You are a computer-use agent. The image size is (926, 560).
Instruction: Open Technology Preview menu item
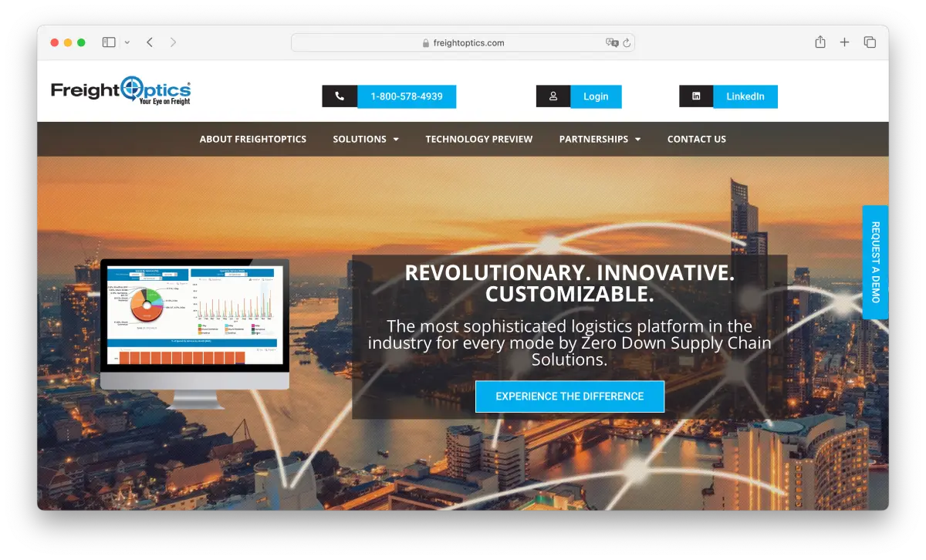[x=479, y=139]
